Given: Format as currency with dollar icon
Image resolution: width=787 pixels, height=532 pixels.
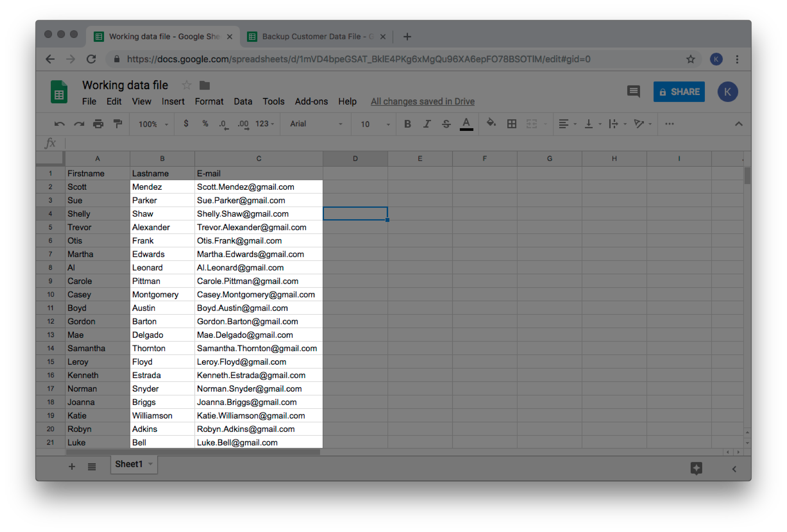Looking at the screenshot, I should (x=186, y=123).
